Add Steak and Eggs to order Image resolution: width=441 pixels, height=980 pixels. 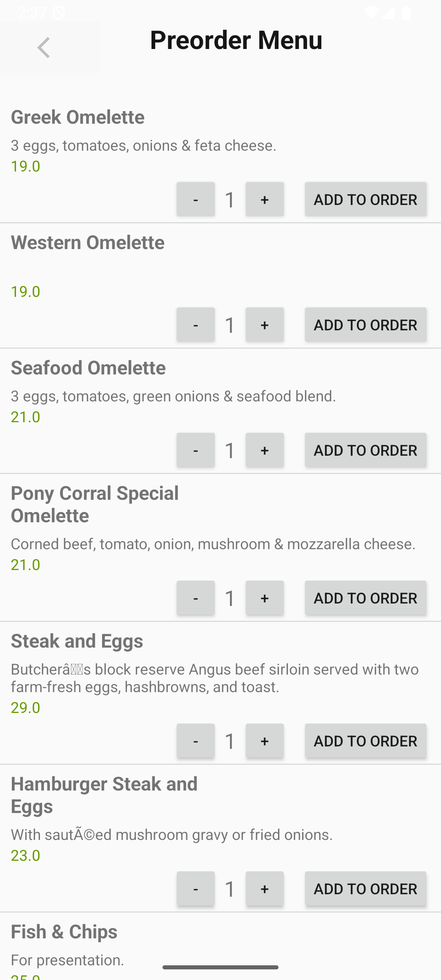(365, 741)
